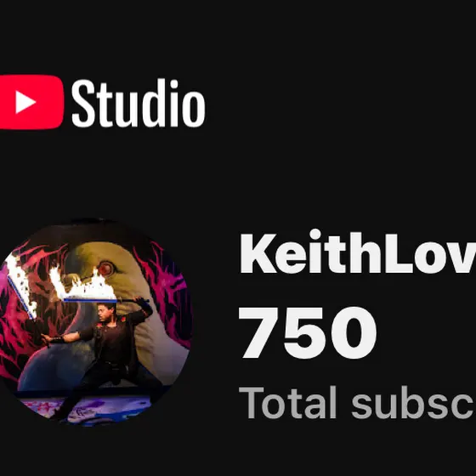Click the letter S in Studio
This screenshot has width=476, height=476.
[x=84, y=103]
